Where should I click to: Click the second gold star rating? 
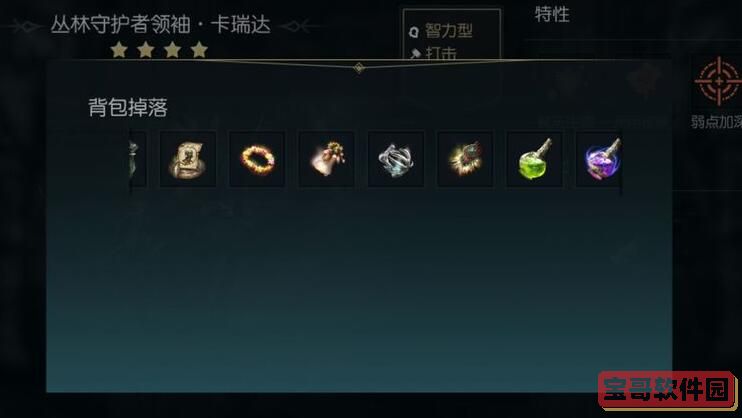coord(146,49)
